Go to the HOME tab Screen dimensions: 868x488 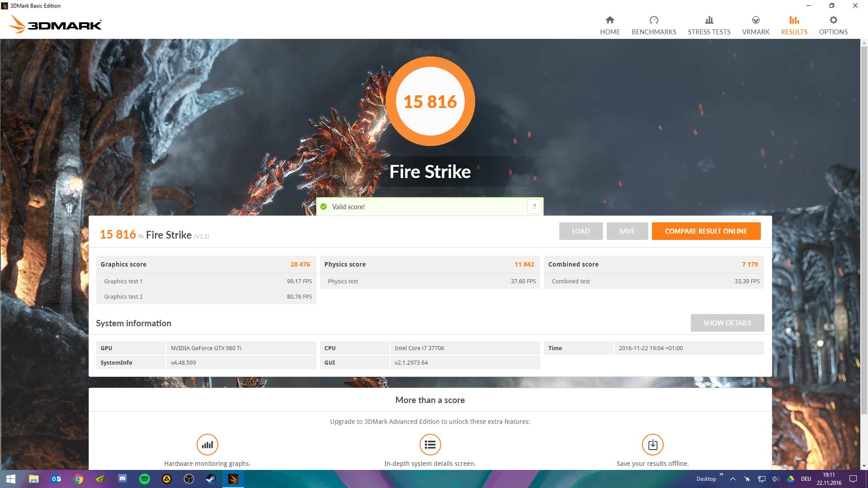click(610, 25)
